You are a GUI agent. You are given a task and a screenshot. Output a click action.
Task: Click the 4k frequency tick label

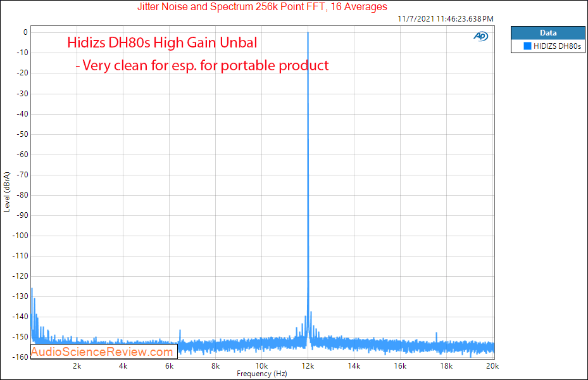(123, 366)
